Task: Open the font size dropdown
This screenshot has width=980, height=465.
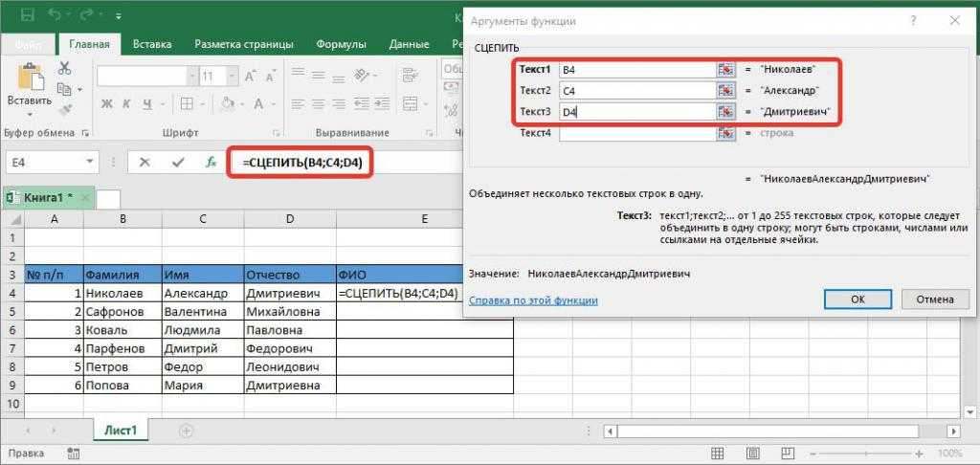Action: tap(232, 77)
